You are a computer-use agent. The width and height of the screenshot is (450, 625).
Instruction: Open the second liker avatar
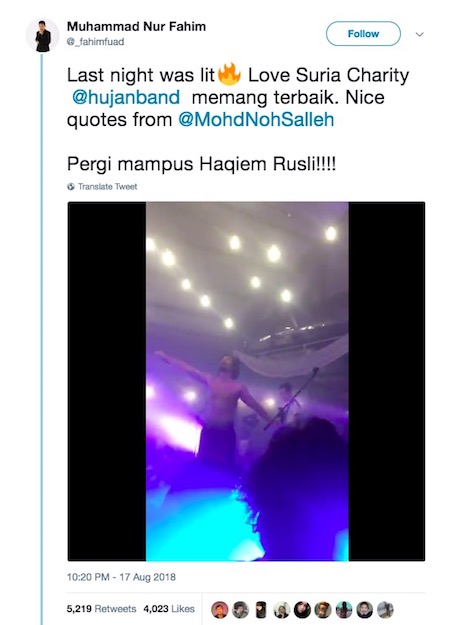pyautogui.click(x=240, y=610)
